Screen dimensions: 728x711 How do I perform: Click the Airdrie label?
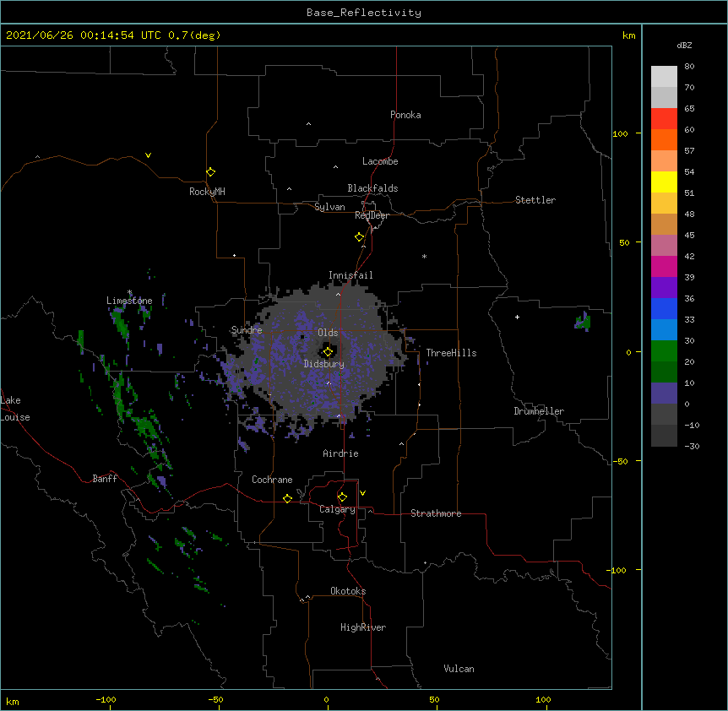[340, 453]
